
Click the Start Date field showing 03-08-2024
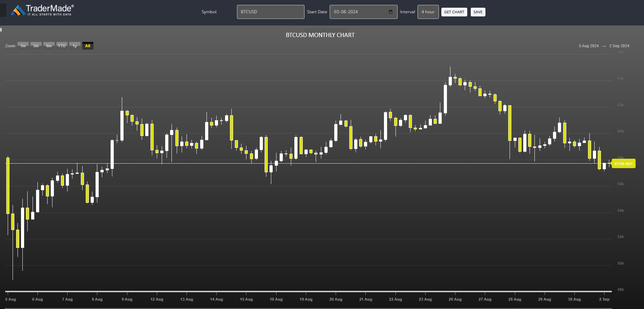(363, 12)
